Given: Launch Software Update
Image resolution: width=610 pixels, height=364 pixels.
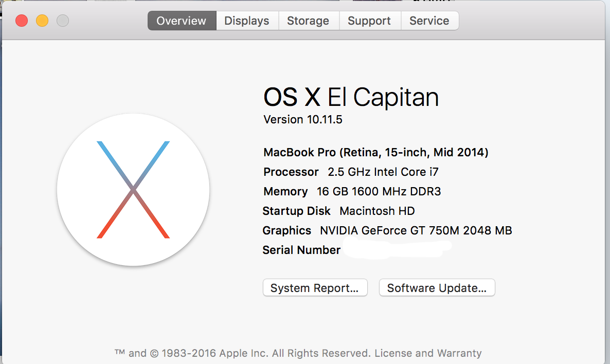Looking at the screenshot, I should click(x=437, y=288).
